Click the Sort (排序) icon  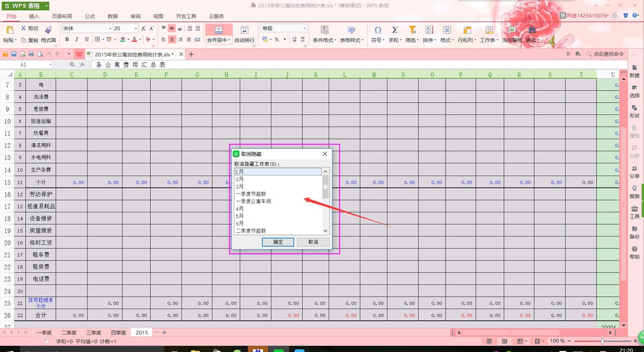pyautogui.click(x=429, y=31)
